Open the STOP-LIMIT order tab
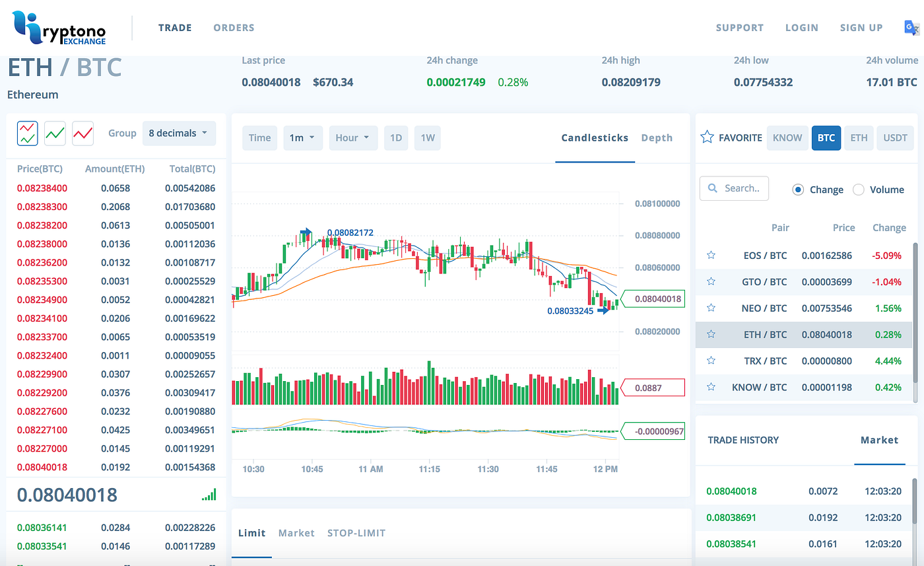924x566 pixels. tap(356, 532)
